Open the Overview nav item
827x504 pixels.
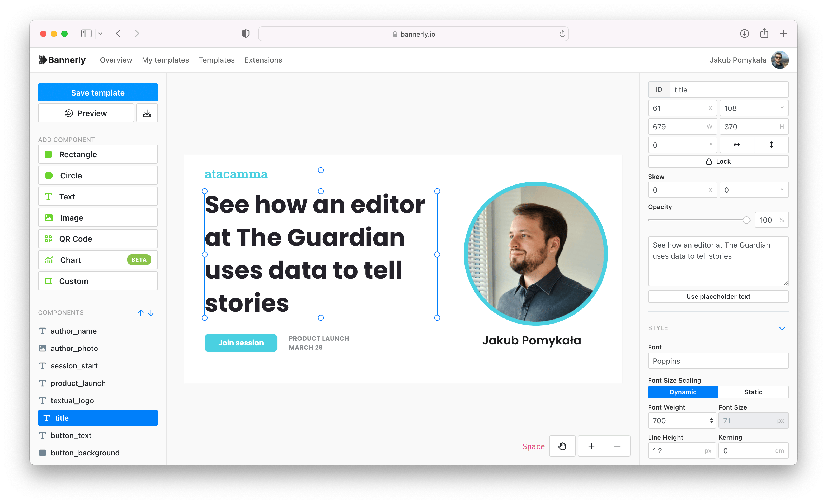(116, 60)
